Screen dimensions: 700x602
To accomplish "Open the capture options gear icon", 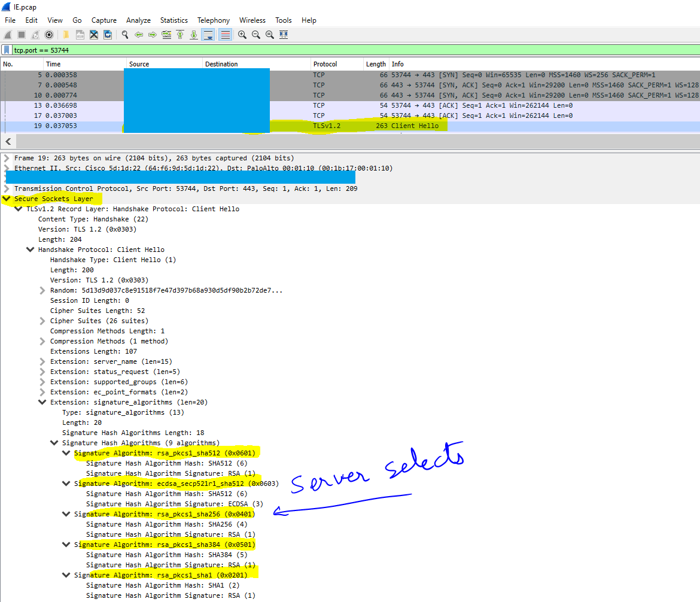I will (x=49, y=34).
